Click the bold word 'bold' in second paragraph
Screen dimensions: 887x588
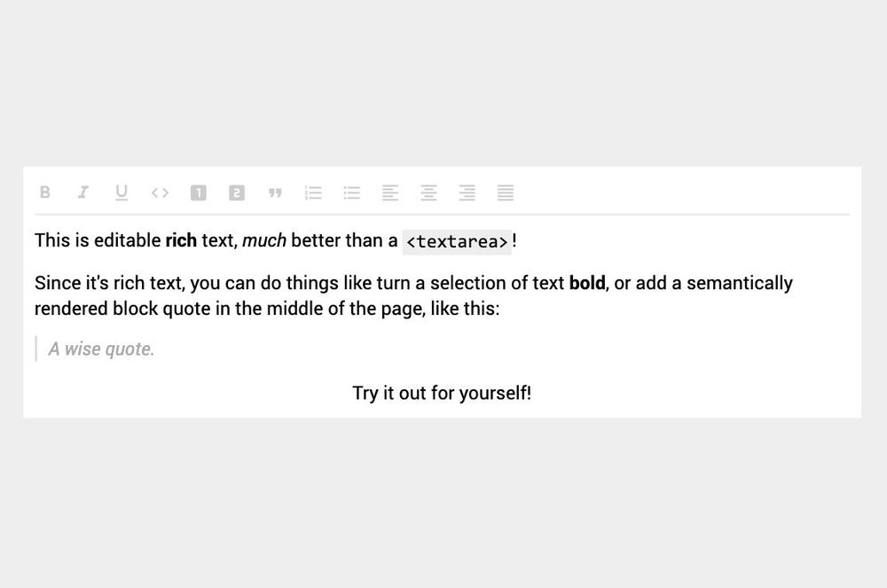587,283
